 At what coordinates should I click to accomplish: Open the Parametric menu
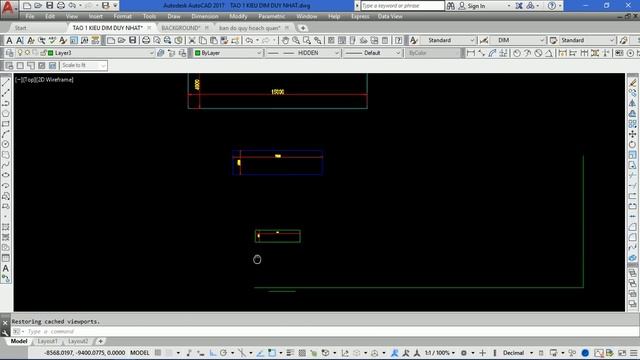271,16
